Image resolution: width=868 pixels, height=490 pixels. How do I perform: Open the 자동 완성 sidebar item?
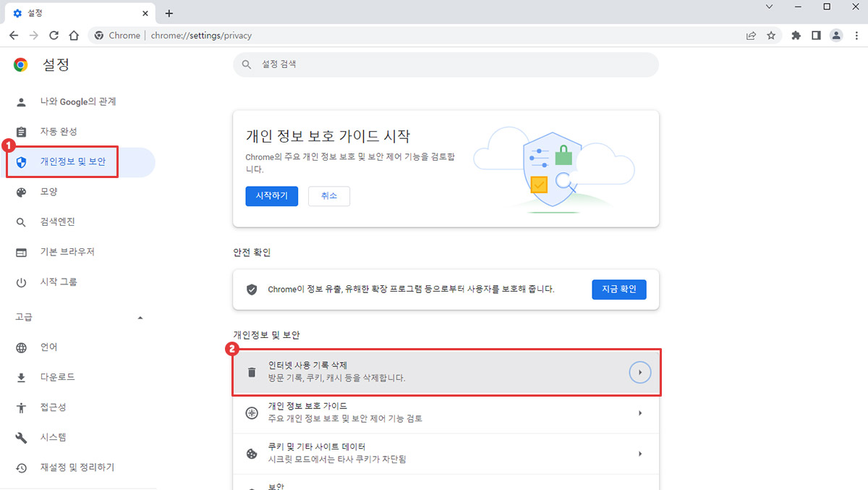coord(59,132)
